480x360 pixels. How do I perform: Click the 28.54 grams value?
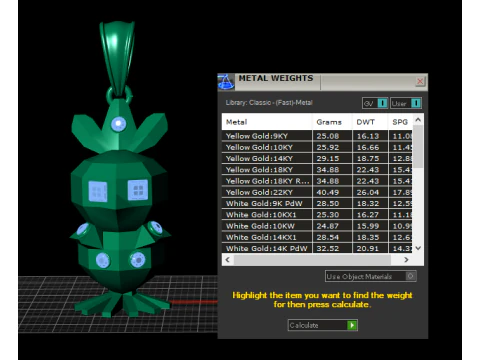point(328,237)
